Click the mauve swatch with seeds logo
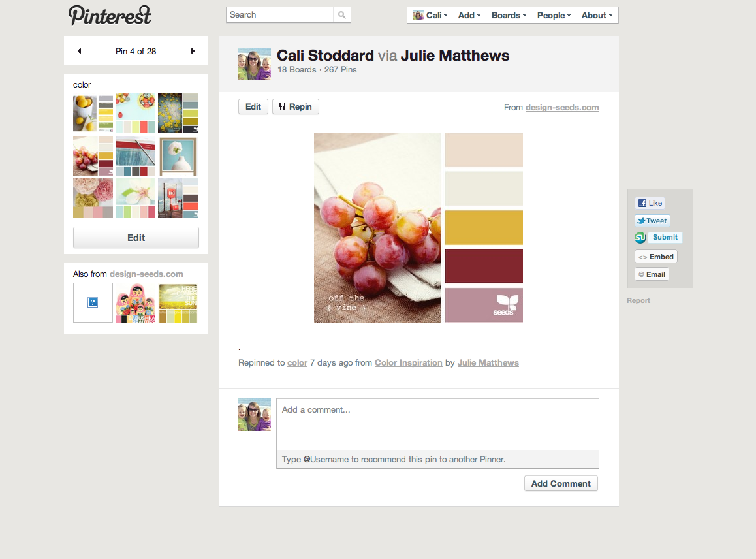 pyautogui.click(x=484, y=306)
